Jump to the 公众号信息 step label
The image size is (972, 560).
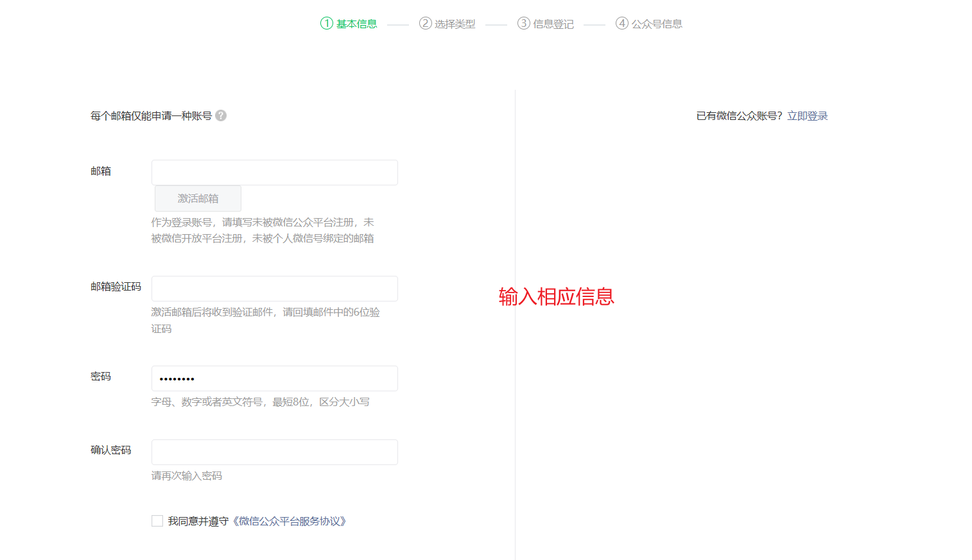coord(656,24)
